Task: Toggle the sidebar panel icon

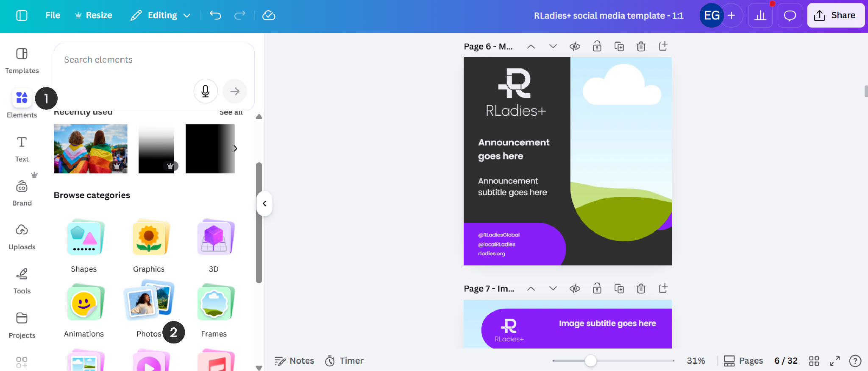Action: pos(22,16)
